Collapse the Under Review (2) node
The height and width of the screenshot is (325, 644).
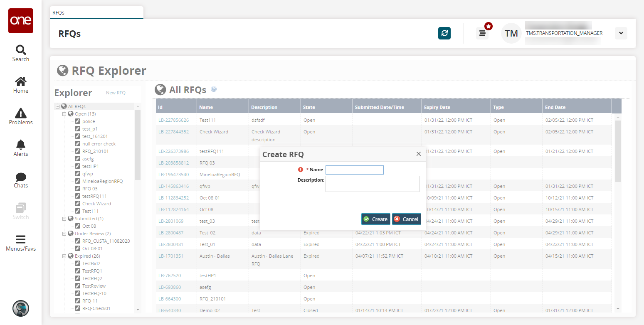(64, 234)
